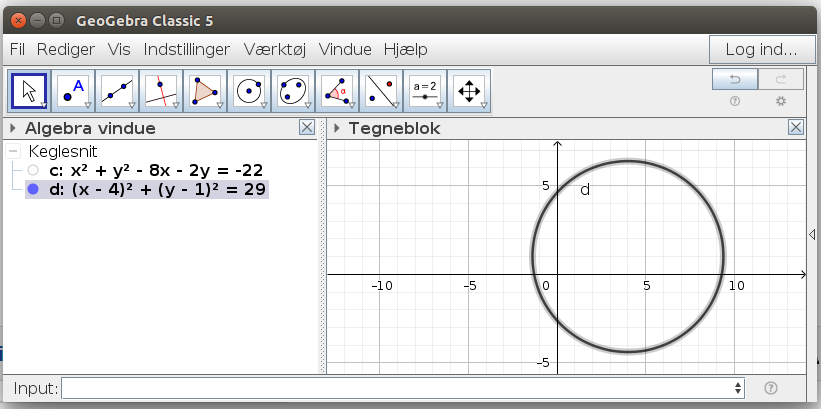Viewport: 821px width, 409px height.
Task: Open the Indstillinger menu
Action: pos(187,50)
